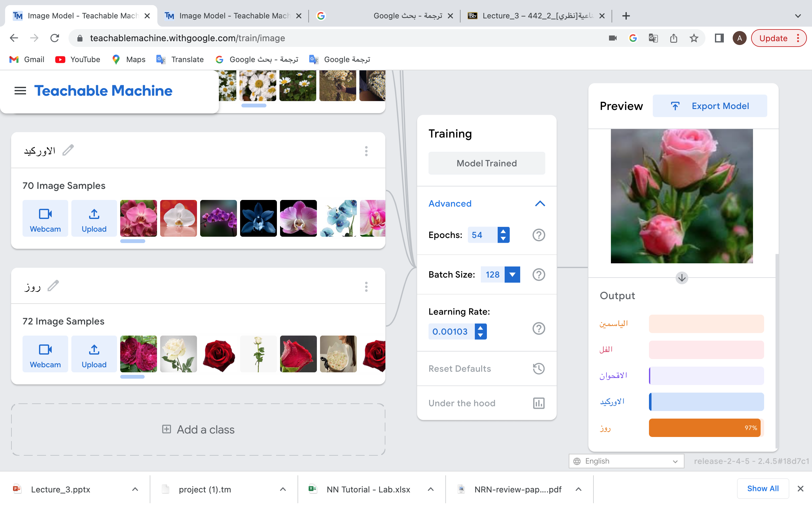The height and width of the screenshot is (507, 812).
Task: Select the blue orchid image thumbnail
Action: [259, 219]
